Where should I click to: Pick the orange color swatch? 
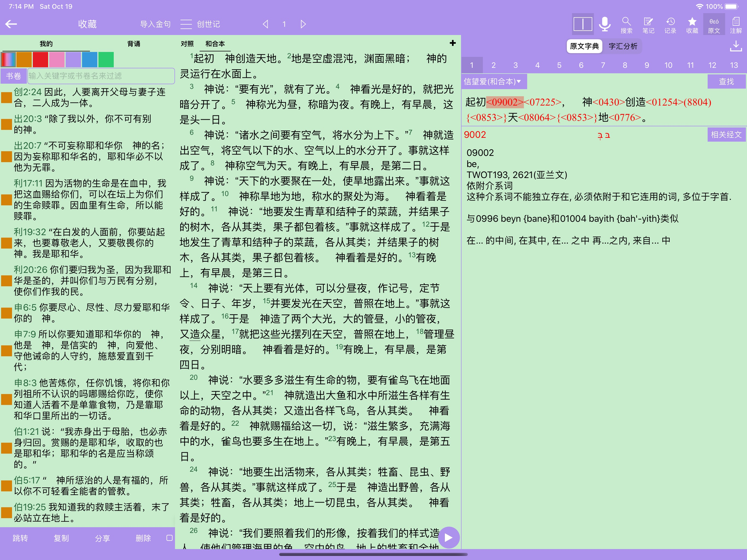coord(24,59)
